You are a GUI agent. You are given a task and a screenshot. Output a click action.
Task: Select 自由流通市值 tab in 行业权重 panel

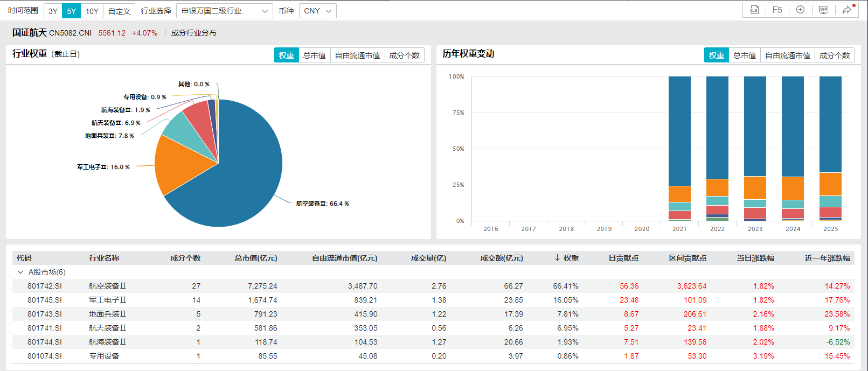357,55
